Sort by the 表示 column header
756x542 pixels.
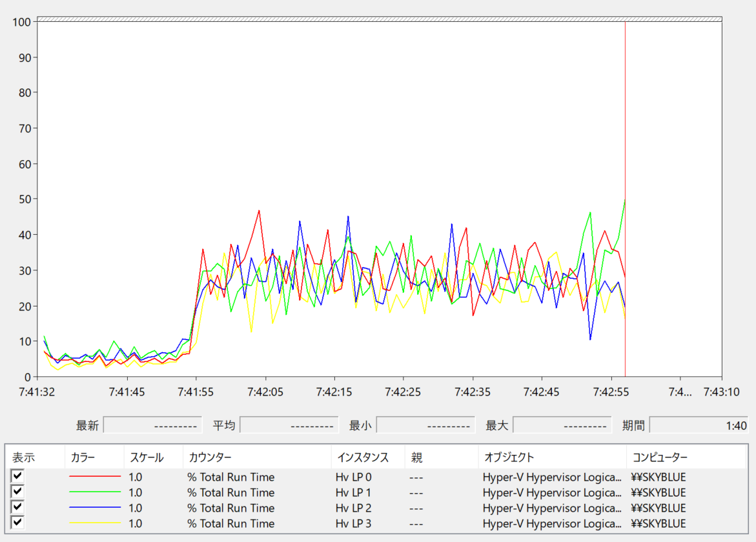[35, 457]
